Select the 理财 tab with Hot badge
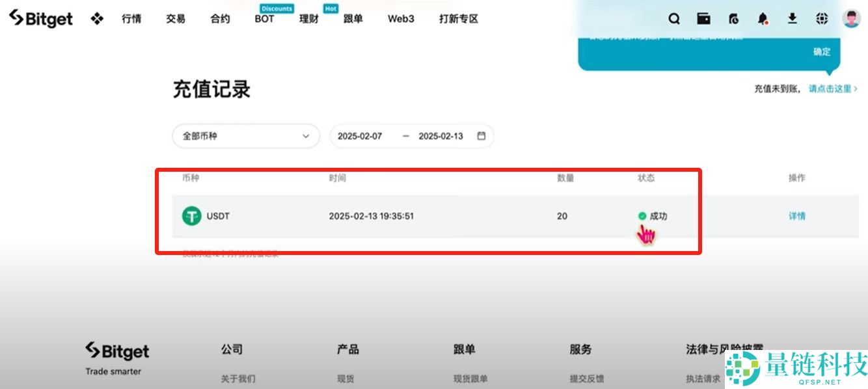Screen dimensions: 868x389 tap(308, 19)
